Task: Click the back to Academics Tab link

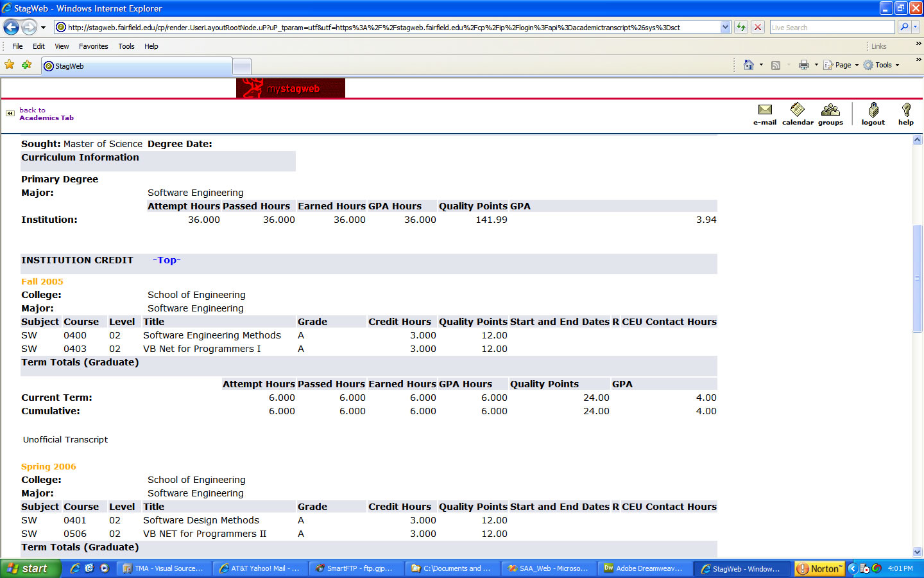Action: pyautogui.click(x=46, y=114)
